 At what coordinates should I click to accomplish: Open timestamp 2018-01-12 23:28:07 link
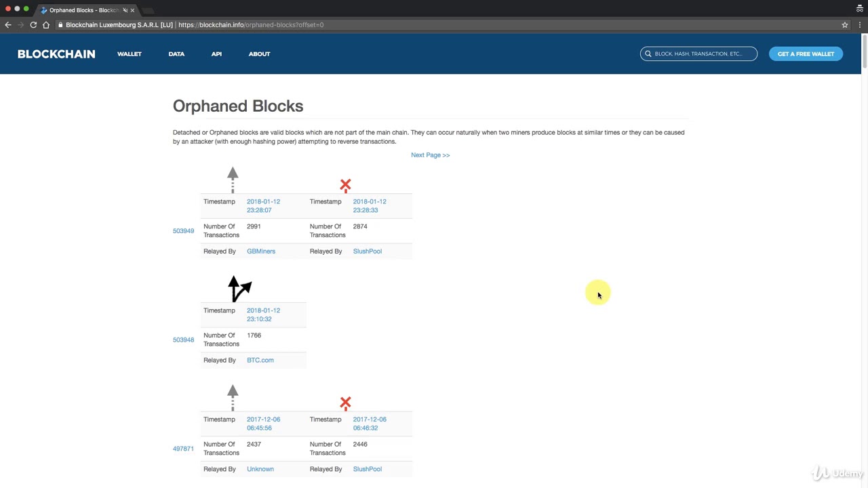pos(263,206)
